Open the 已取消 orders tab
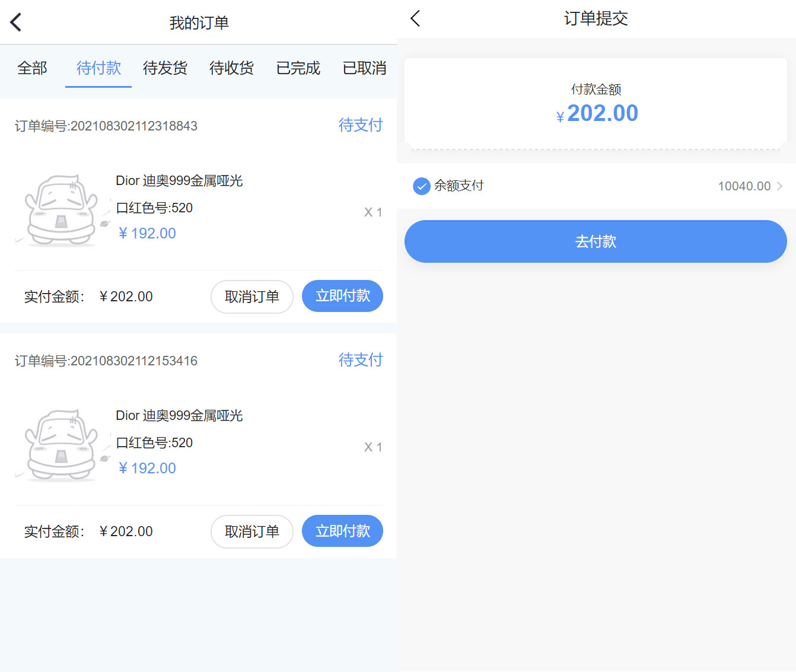 point(364,68)
